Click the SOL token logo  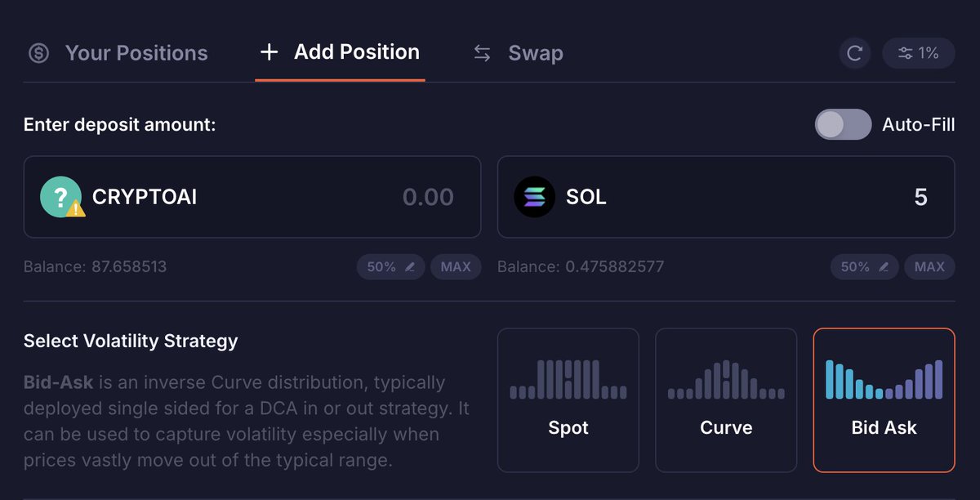pyautogui.click(x=534, y=197)
